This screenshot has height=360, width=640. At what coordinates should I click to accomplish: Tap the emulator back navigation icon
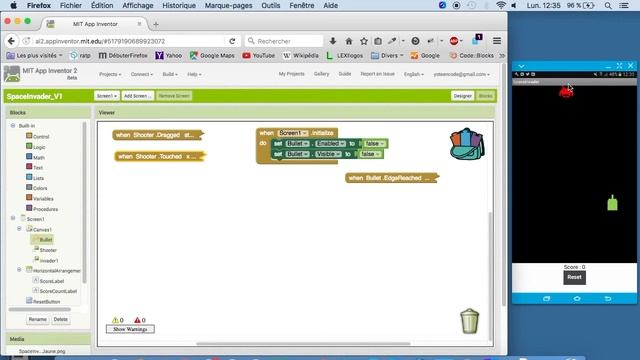[607, 299]
